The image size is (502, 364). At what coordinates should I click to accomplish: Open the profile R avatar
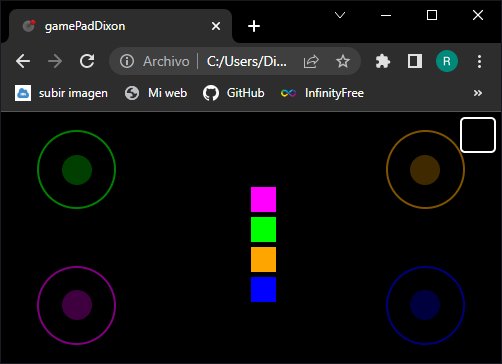[447, 61]
